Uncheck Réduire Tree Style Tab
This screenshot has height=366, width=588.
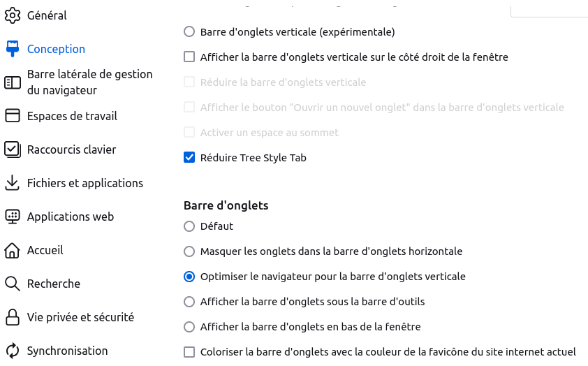[189, 158]
